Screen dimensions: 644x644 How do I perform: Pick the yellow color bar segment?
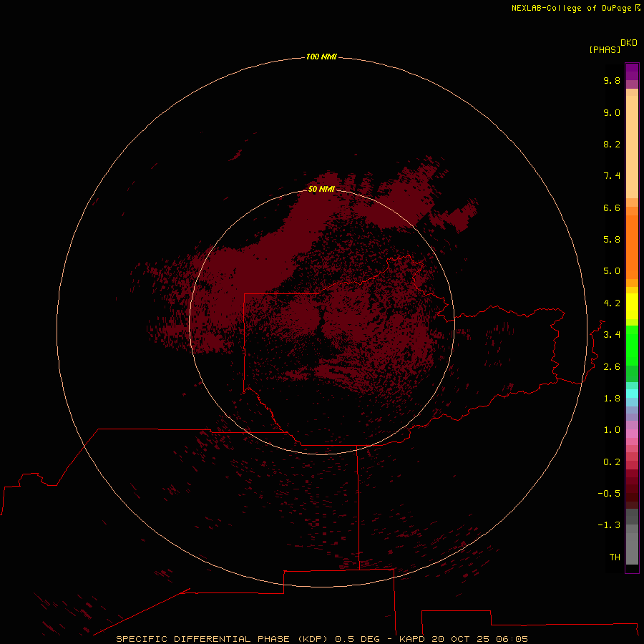pos(632,306)
